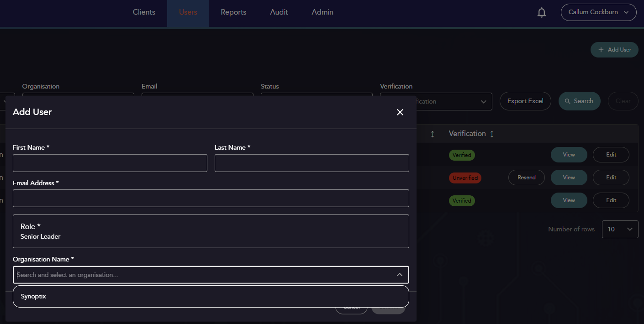Collapse the Organisation Name dropdown chevron

pyautogui.click(x=399, y=275)
